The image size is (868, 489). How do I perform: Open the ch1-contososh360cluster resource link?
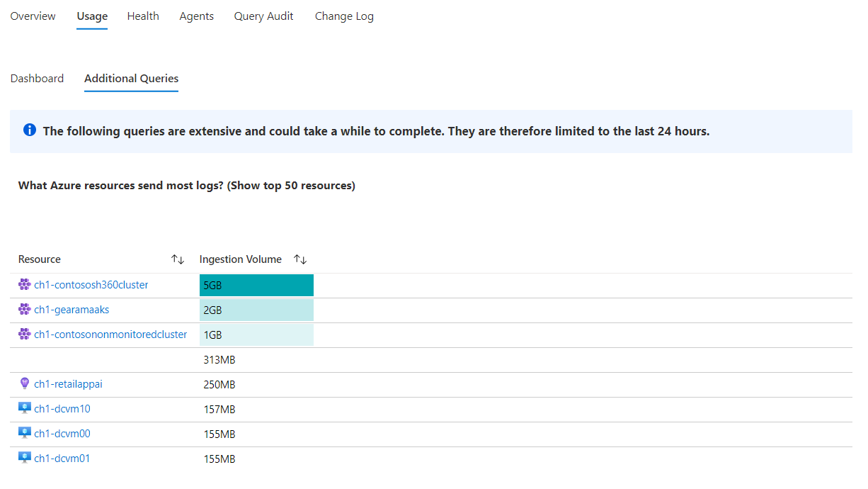click(x=91, y=285)
